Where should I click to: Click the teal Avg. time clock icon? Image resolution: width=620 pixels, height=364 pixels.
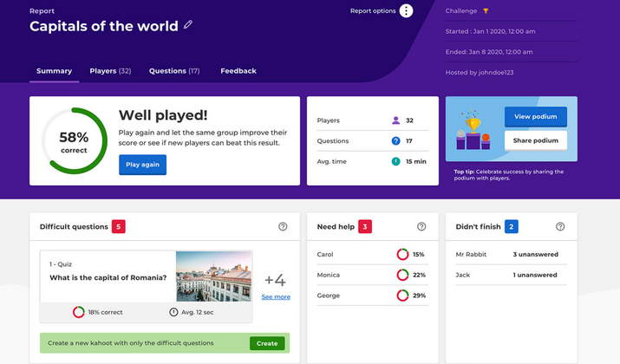pos(395,161)
